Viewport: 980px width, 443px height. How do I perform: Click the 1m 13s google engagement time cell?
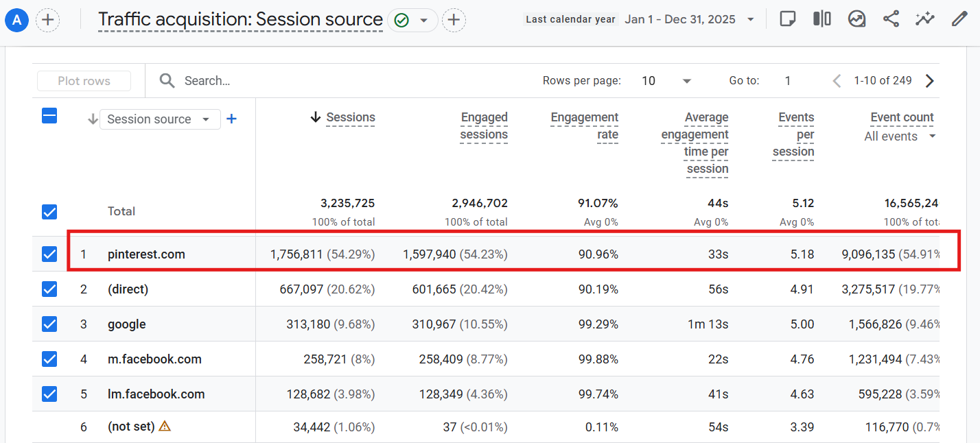coord(708,324)
